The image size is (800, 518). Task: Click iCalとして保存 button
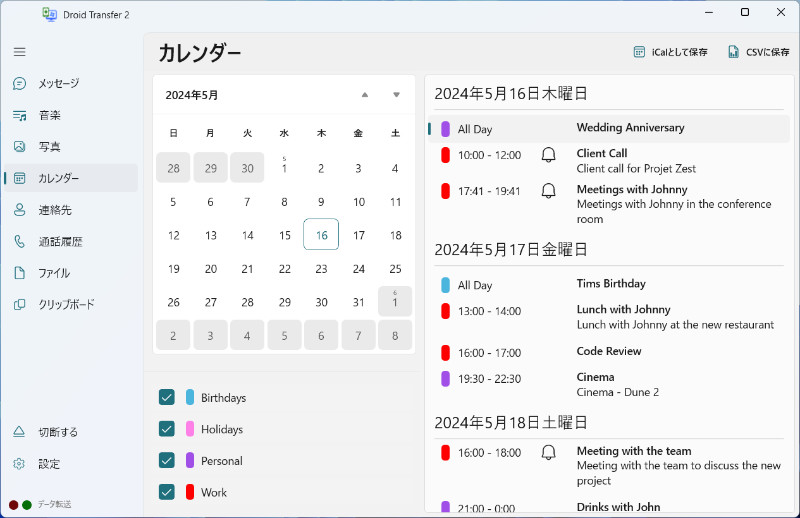coord(670,52)
